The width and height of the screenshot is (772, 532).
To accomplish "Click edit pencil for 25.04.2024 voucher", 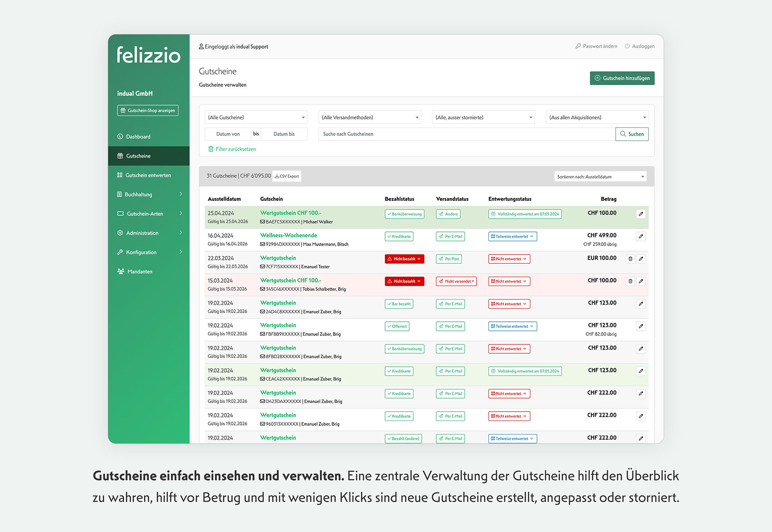I will click(641, 214).
